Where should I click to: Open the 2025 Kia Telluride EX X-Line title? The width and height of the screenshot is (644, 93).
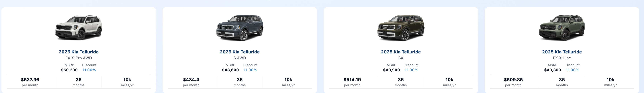point(562,52)
